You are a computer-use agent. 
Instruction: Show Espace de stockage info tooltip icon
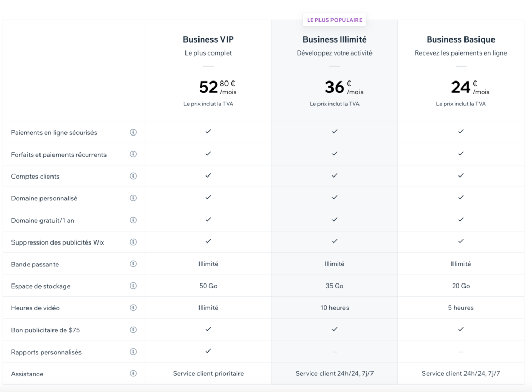coord(133,286)
